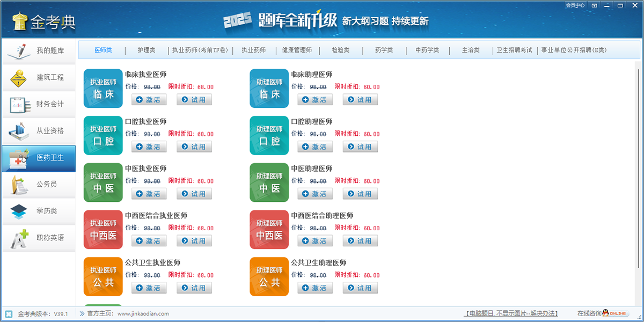Open the 事业单位公开招聘(E类) tab
644x322 pixels.
(574, 50)
